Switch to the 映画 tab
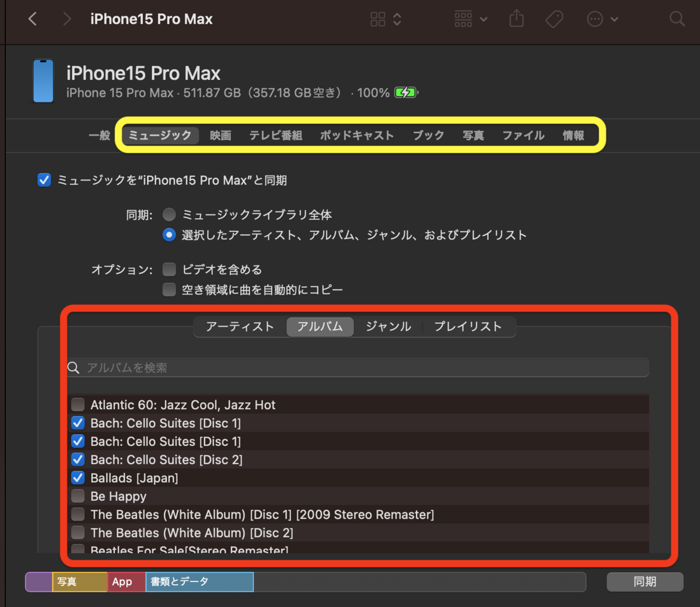This screenshot has width=700, height=607. point(220,135)
